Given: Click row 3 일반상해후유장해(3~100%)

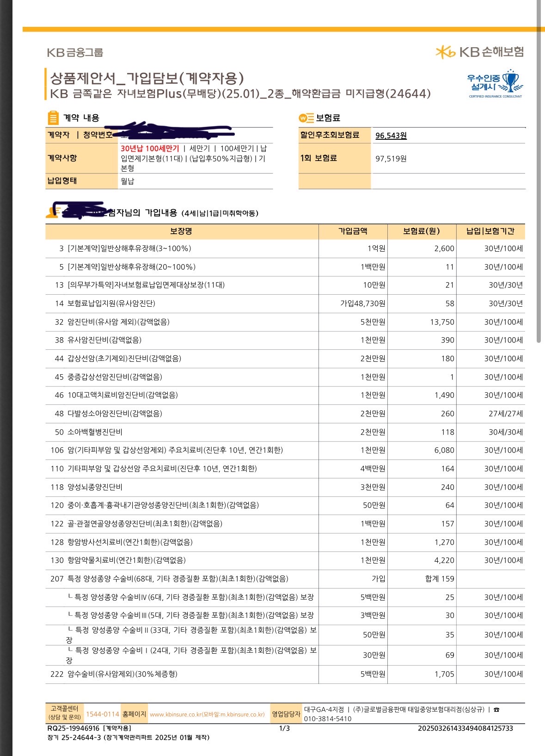Looking at the screenshot, I should click(285, 248).
